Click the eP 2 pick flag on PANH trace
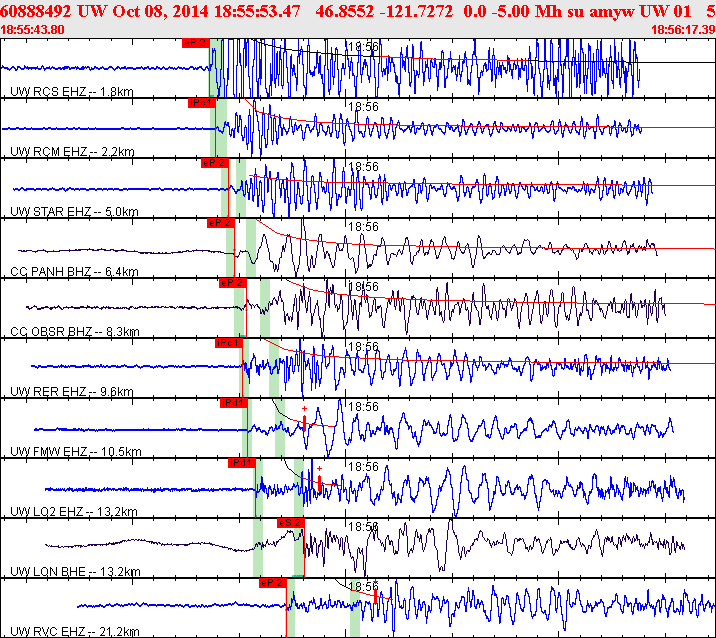This screenshot has height=638, width=716. 221,223
